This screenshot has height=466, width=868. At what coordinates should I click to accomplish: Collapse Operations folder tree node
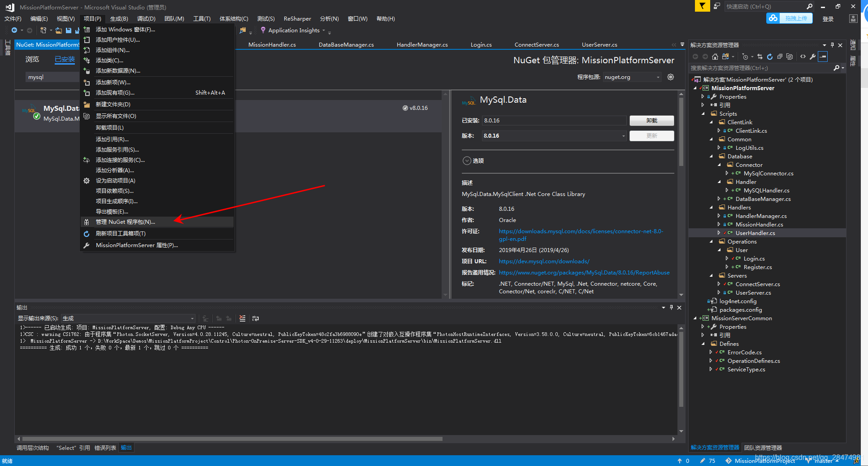coord(711,242)
